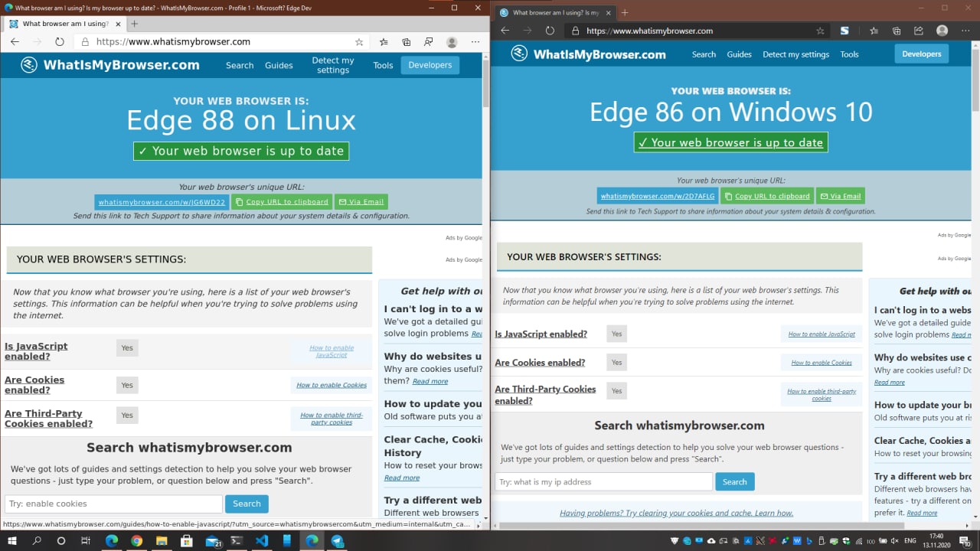The height and width of the screenshot is (551, 980).
Task: Click 'Having problems? Try clearing your cookies' link
Action: point(676,513)
